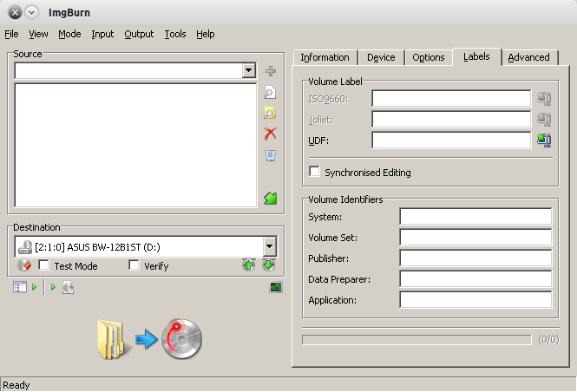Open the Mode menu
This screenshot has height=392, width=577.
[69, 34]
